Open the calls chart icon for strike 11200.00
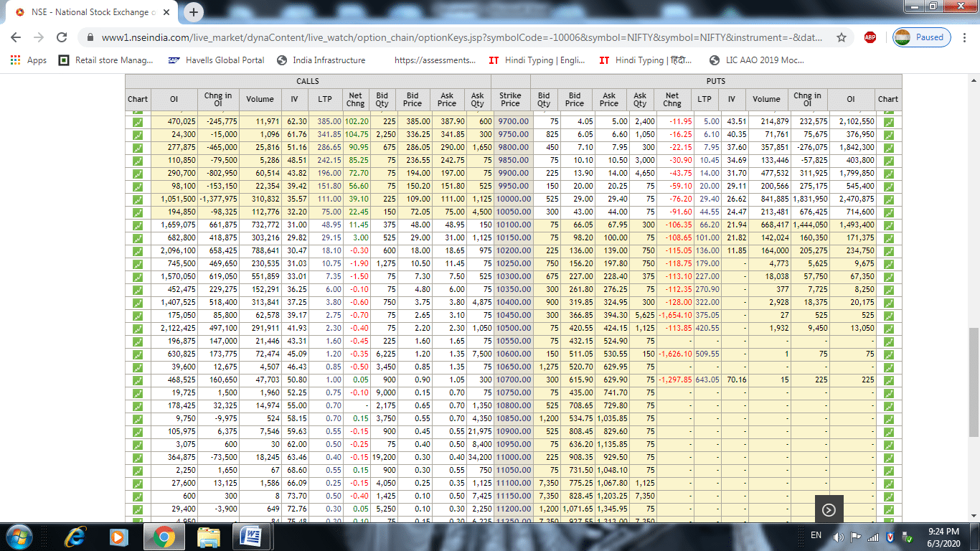Image resolution: width=980 pixels, height=551 pixels. [x=138, y=509]
